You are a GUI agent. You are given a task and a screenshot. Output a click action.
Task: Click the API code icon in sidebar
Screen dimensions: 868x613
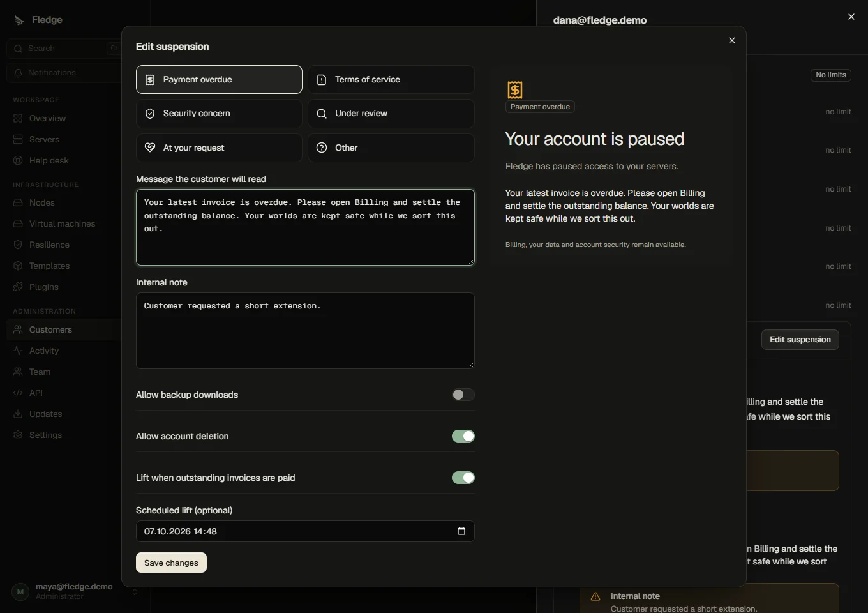tap(18, 393)
